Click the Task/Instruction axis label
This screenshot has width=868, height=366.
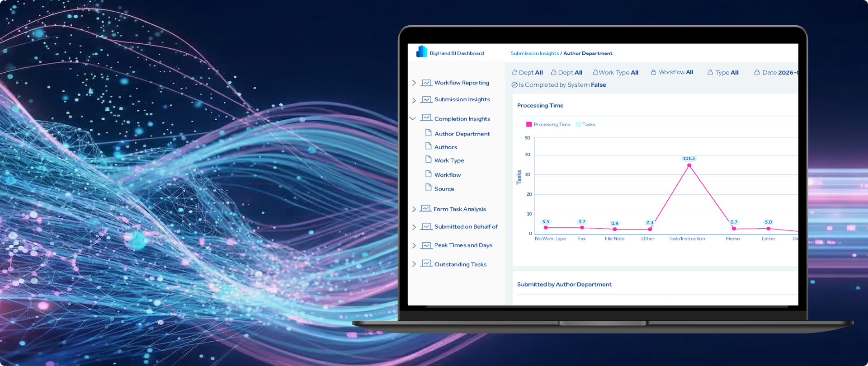tap(687, 239)
